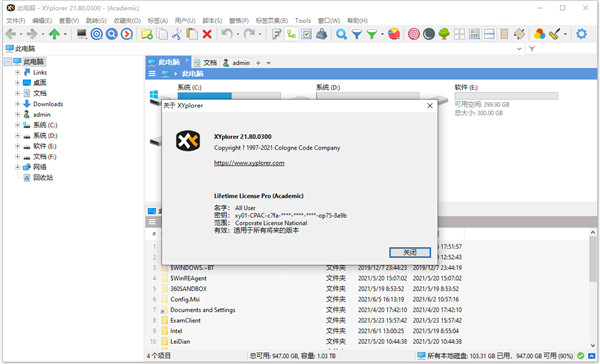Open the Tools menu
This screenshot has width=600, height=364.
point(303,20)
